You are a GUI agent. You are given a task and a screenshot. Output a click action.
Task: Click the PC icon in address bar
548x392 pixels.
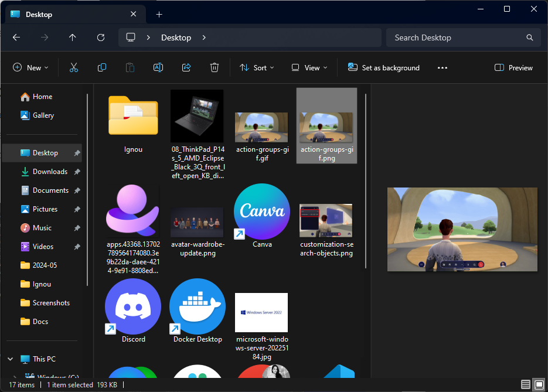131,38
